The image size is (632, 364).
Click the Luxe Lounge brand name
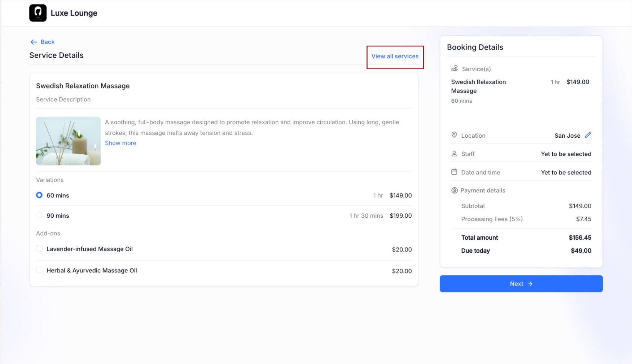click(x=74, y=13)
